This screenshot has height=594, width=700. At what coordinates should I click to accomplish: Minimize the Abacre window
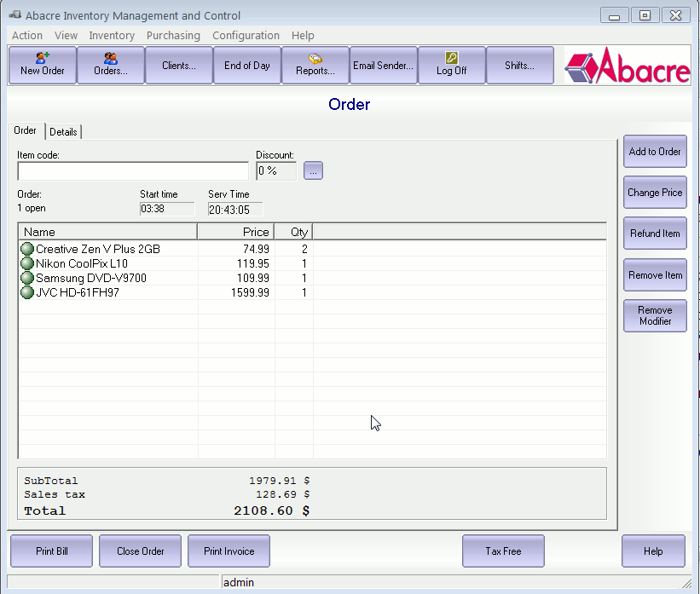pyautogui.click(x=614, y=15)
